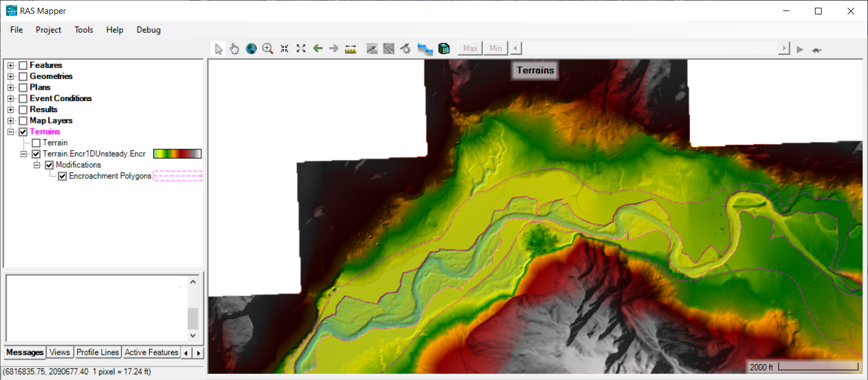Image resolution: width=868 pixels, height=380 pixels.
Task: Switch to the Profile Lines tab
Action: (x=98, y=352)
